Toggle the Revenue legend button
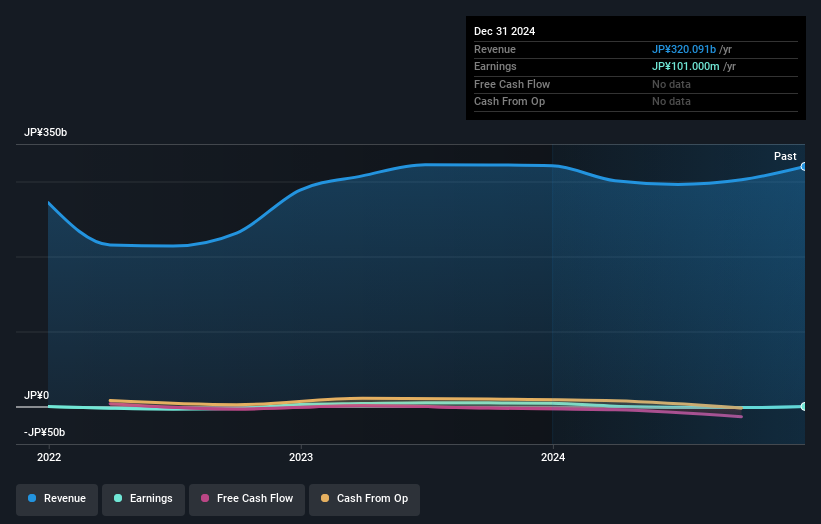 (x=57, y=499)
